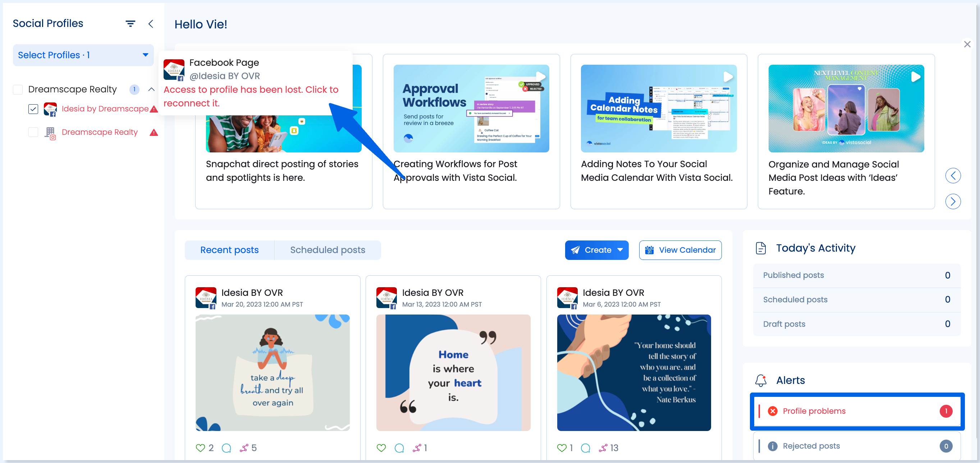Open the Create button dropdown arrow

click(620, 250)
